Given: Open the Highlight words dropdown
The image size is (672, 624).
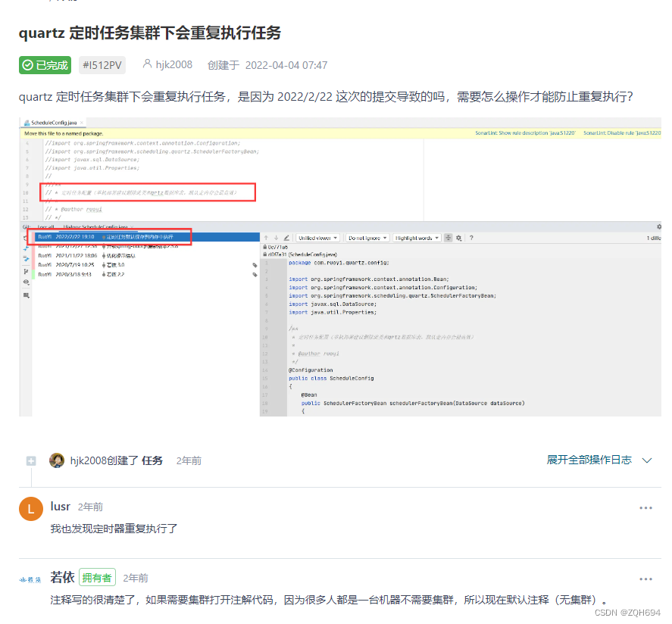Looking at the screenshot, I should (417, 238).
